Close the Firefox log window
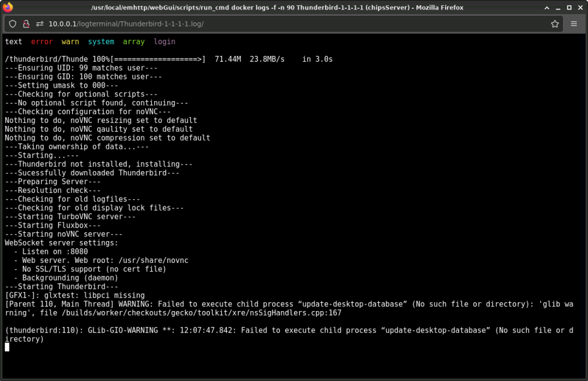Image resolution: width=588 pixels, height=381 pixels. click(580, 8)
